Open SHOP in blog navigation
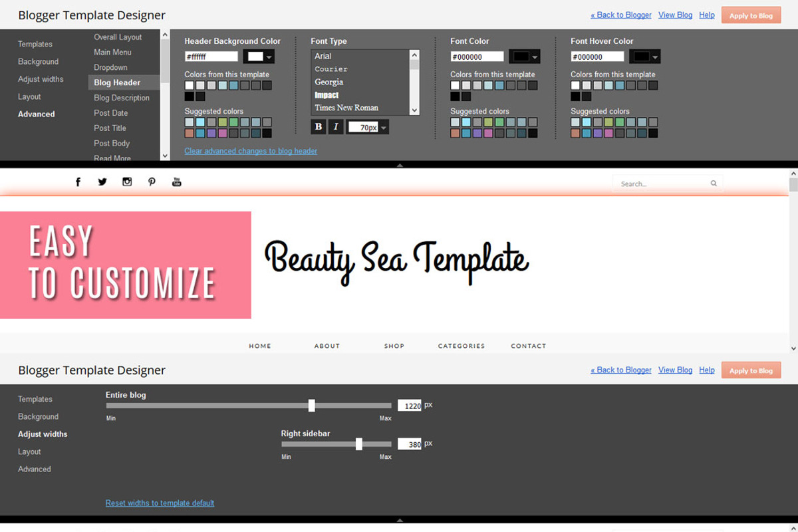This screenshot has height=532, width=798. (394, 346)
